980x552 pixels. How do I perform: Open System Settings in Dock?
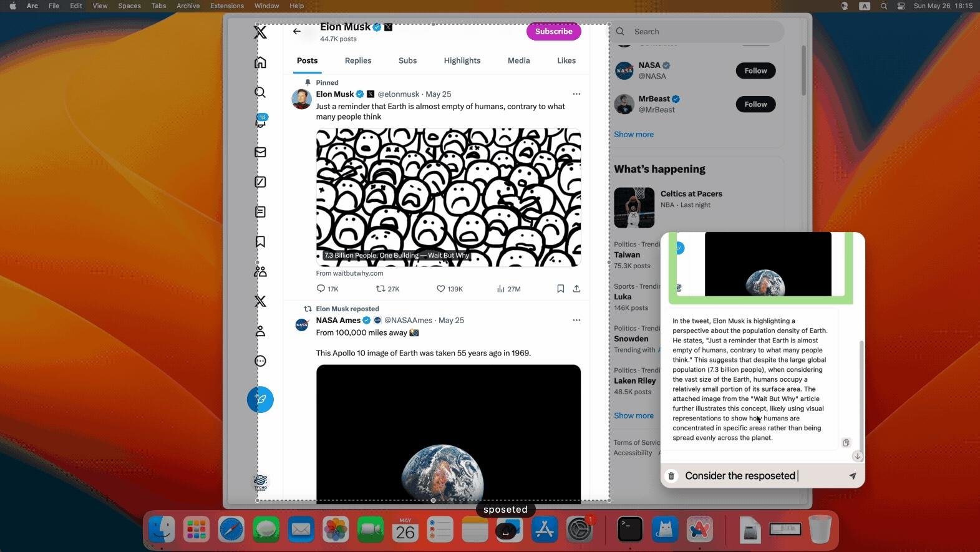(x=580, y=530)
